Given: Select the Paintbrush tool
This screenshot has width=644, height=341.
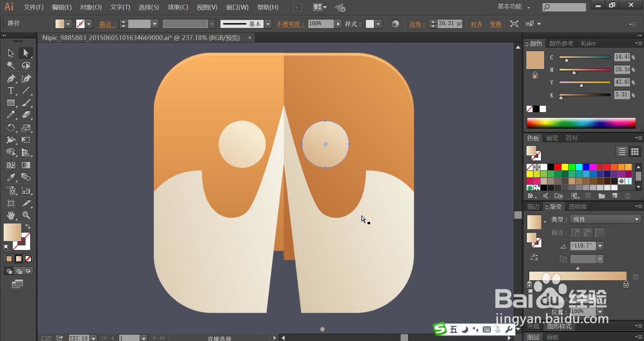Looking at the screenshot, I should point(26,103).
